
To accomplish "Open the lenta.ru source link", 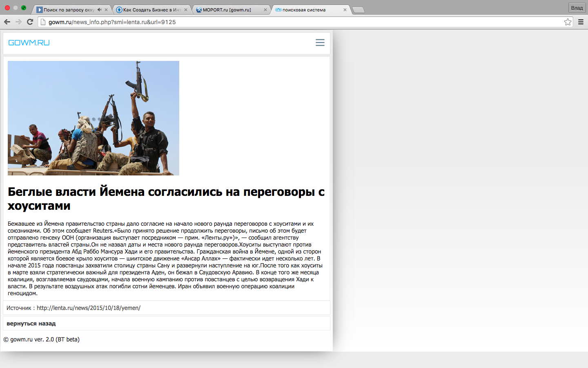I will 89,308.
